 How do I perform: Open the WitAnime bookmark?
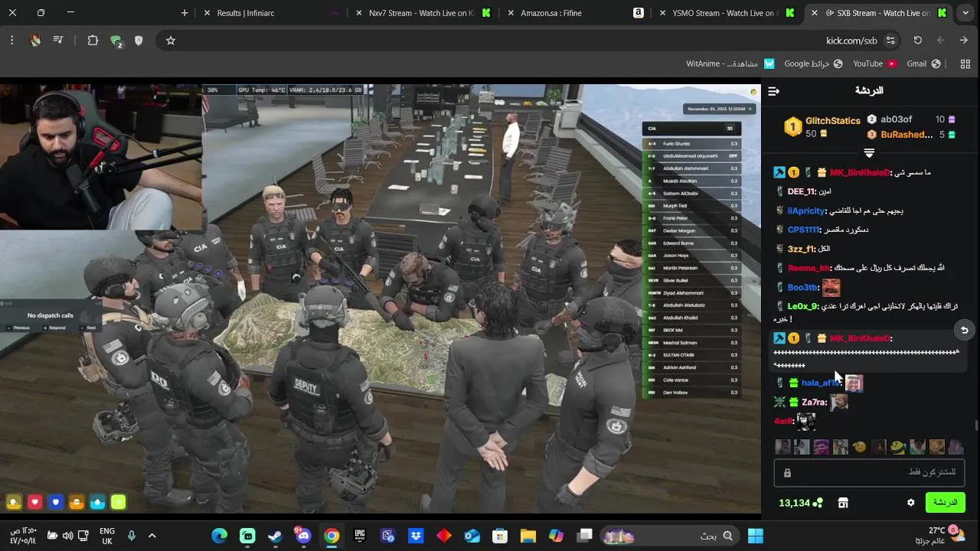pyautogui.click(x=730, y=64)
